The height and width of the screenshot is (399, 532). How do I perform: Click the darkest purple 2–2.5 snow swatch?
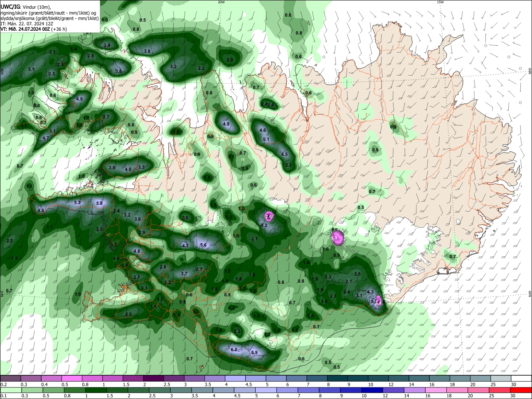153,379
